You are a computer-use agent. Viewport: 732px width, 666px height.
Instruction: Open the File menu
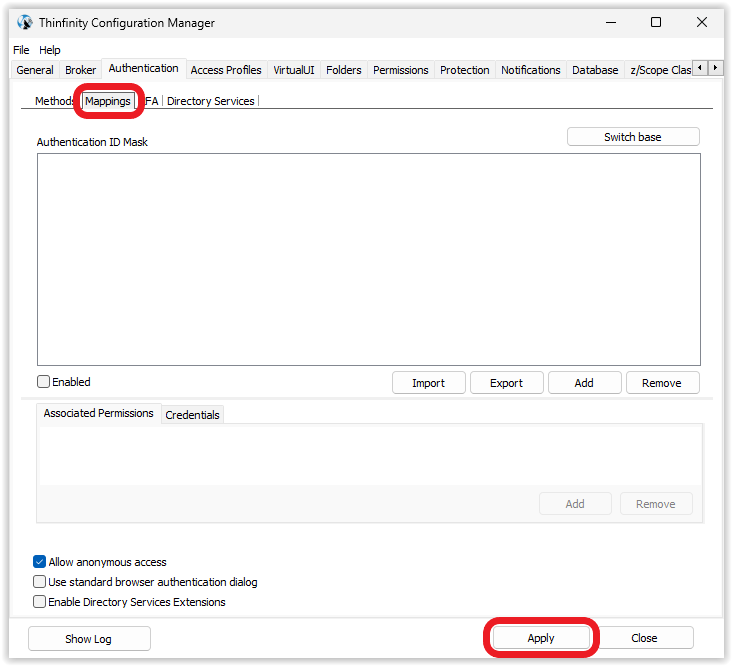coord(21,50)
